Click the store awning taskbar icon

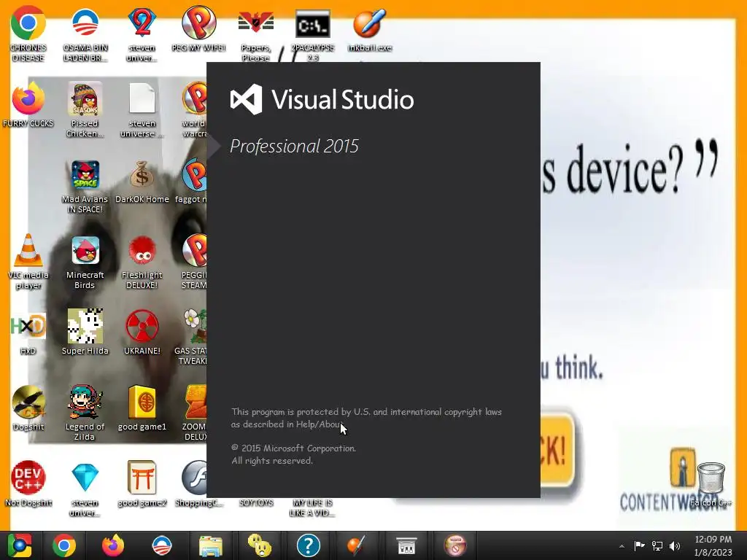click(x=406, y=545)
